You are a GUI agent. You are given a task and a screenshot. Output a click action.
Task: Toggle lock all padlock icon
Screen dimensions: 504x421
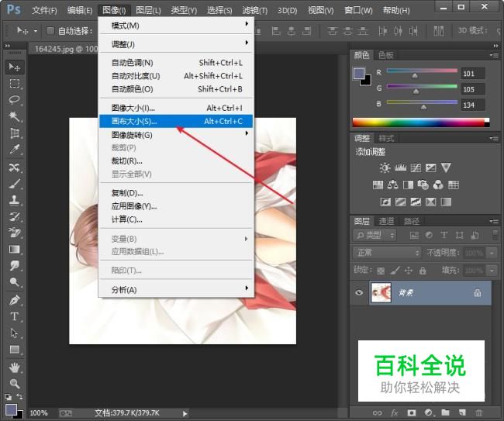423,271
